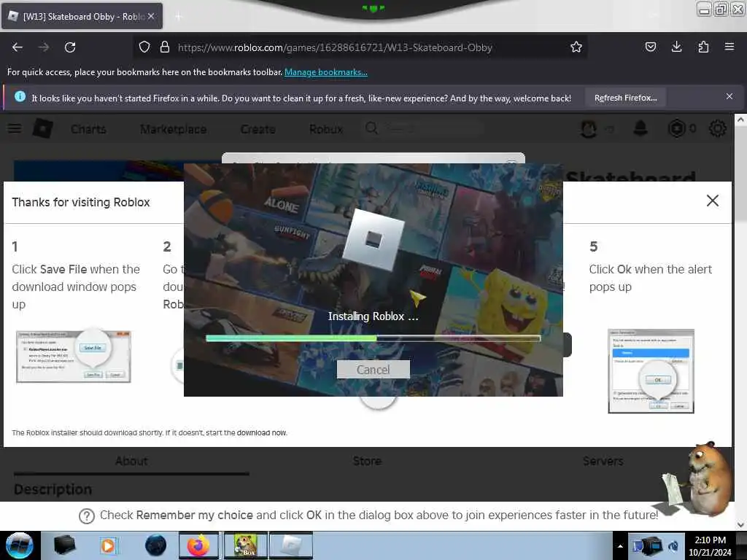Viewport: 747px width, 560px height.
Task: Open the Manage bookmarks link
Action: (x=326, y=72)
